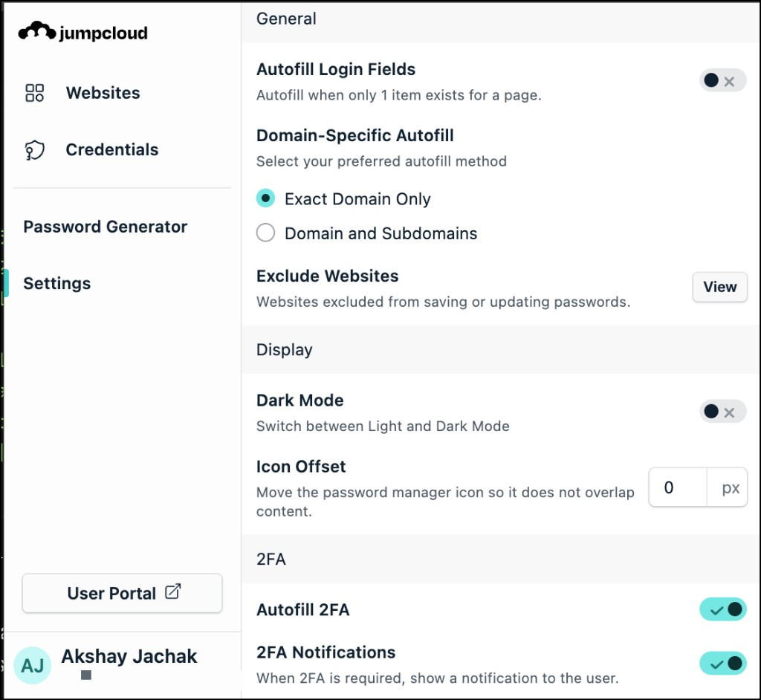Click 'Switch between Light and Dark Mode' text
Viewport: 761px width, 700px height.
point(383,427)
